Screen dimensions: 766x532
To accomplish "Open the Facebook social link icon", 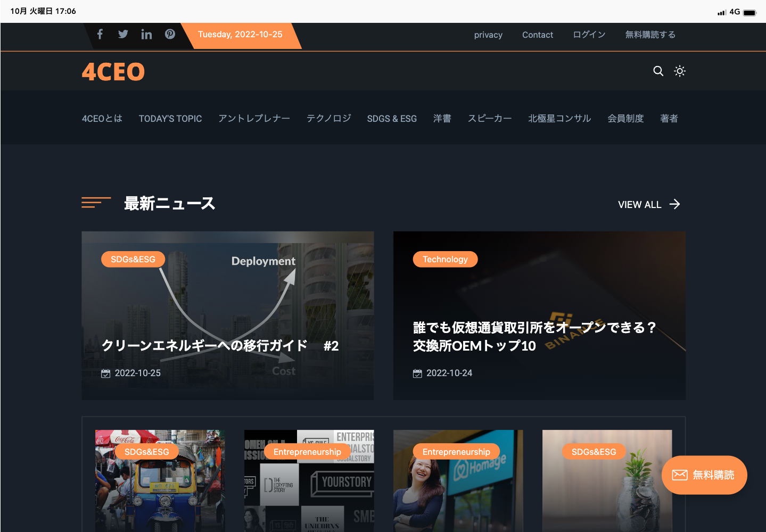I will click(100, 35).
